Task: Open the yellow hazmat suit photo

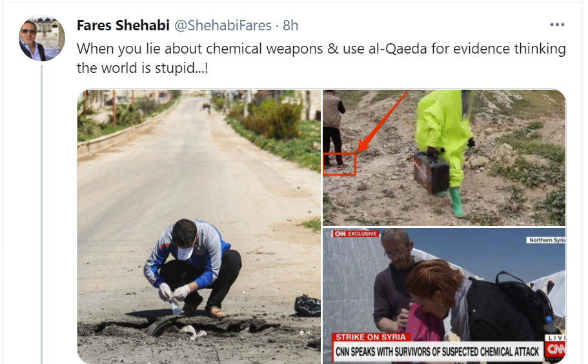Action: coord(444,157)
